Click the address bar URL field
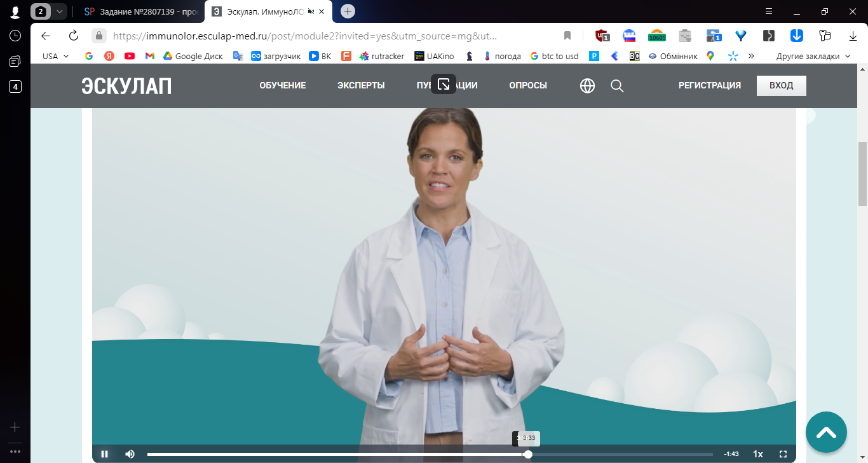 305,36
